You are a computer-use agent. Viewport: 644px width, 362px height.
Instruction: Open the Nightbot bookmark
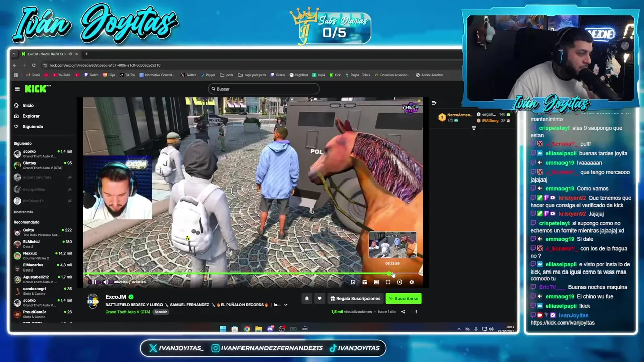coord(299,75)
